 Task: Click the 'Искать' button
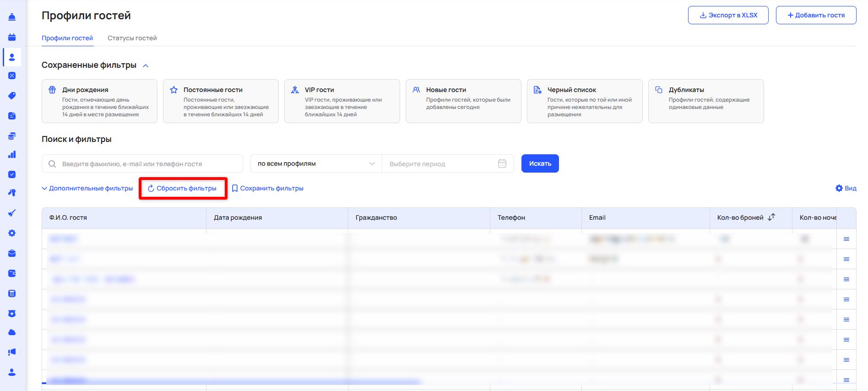[x=540, y=163]
